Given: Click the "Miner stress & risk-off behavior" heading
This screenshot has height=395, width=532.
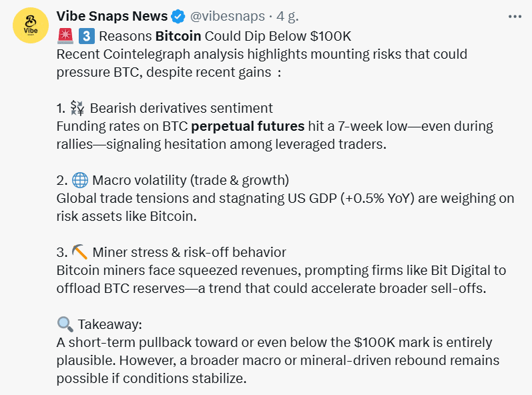Looking at the screenshot, I should (x=189, y=252).
